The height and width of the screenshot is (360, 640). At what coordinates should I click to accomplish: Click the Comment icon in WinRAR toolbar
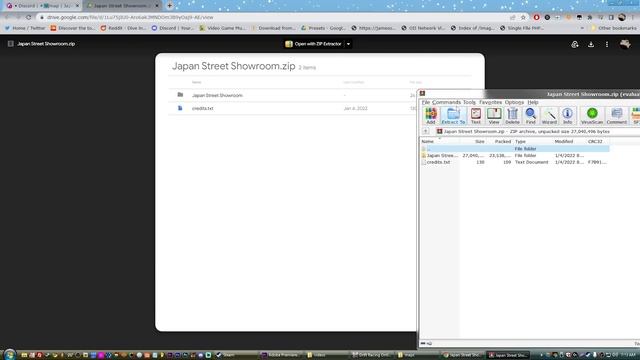616,116
